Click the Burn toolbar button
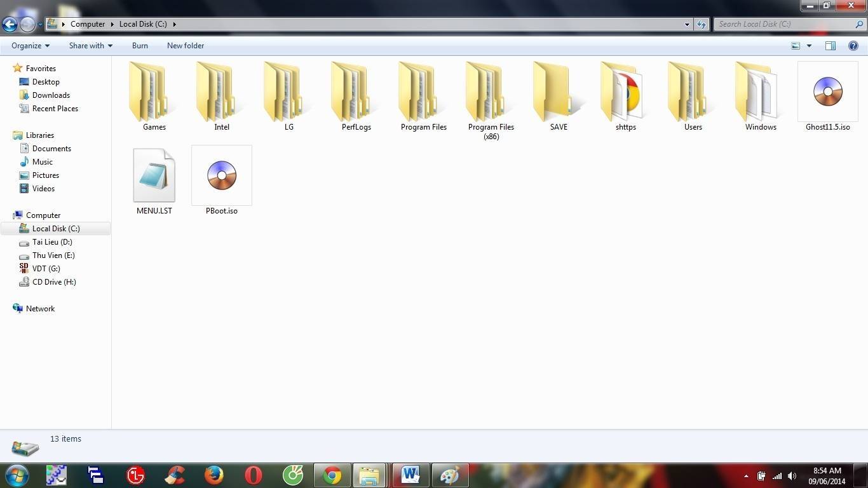The width and height of the screenshot is (868, 488). coord(140,46)
